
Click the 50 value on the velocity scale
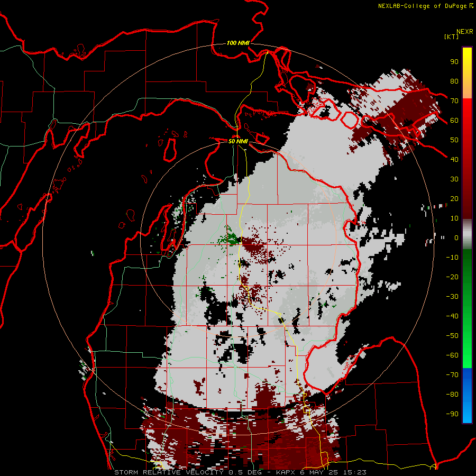(x=454, y=140)
